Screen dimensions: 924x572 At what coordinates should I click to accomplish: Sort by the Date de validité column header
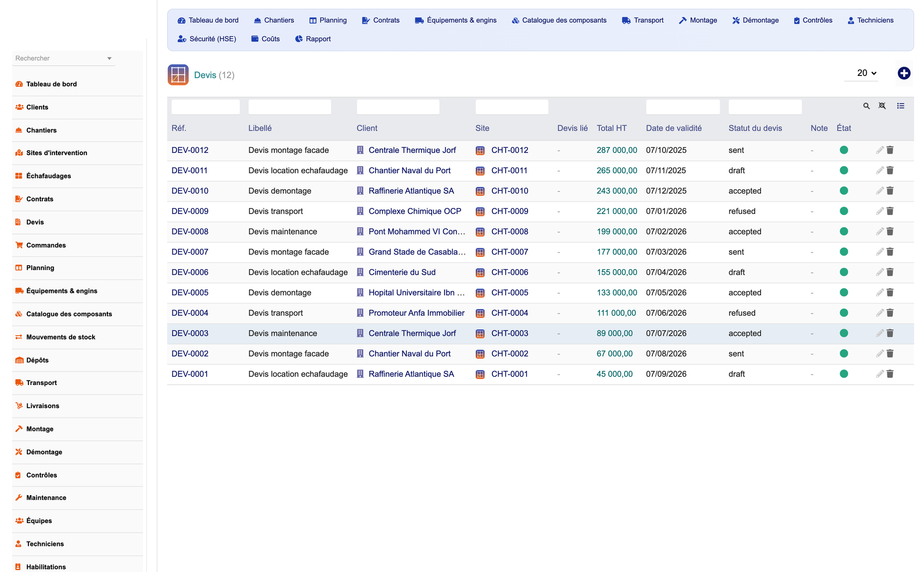[674, 128]
